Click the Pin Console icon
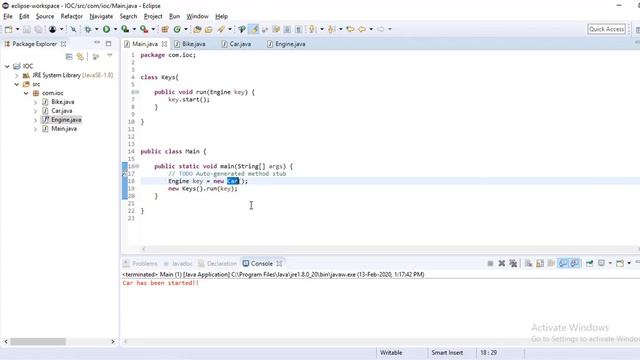The image size is (640, 360). point(589,264)
